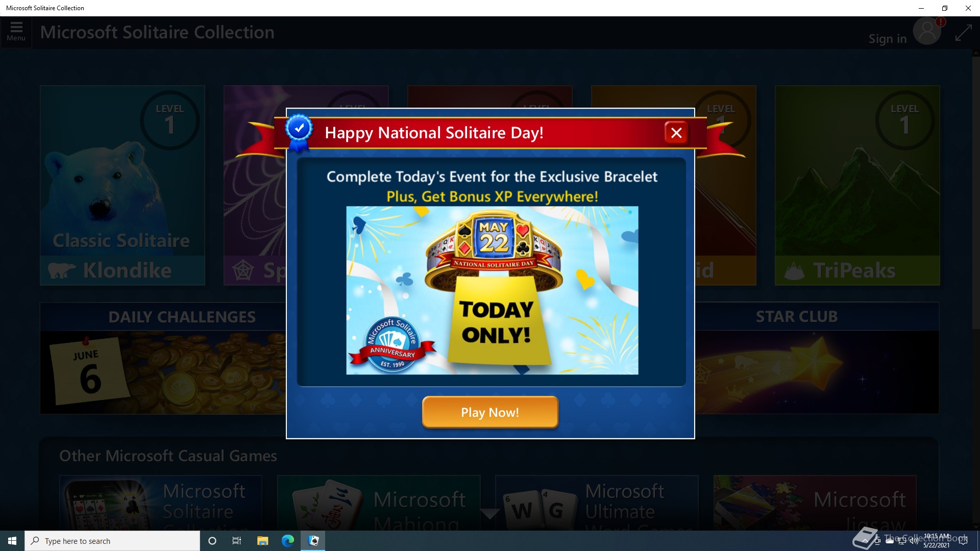Click the Play Now! button
The width and height of the screenshot is (980, 551).
(x=490, y=412)
